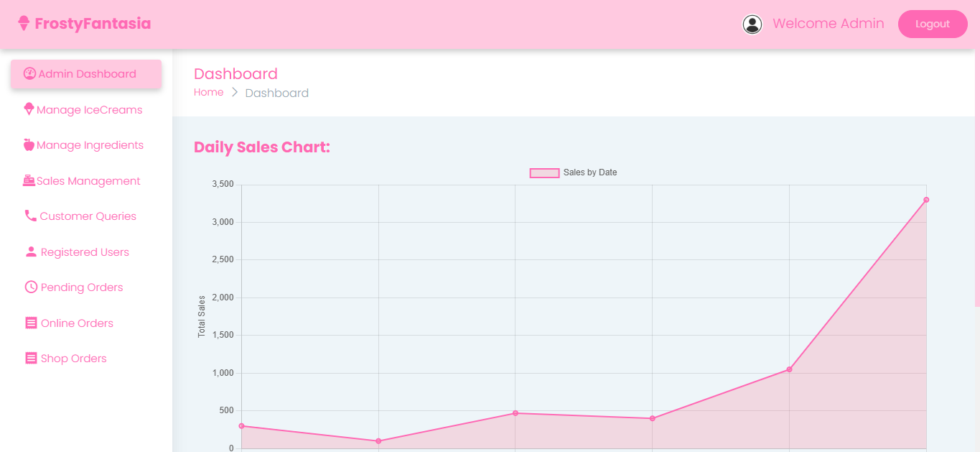Open the Manage Ingredients menu item
The image size is (980, 452).
coord(90,145)
